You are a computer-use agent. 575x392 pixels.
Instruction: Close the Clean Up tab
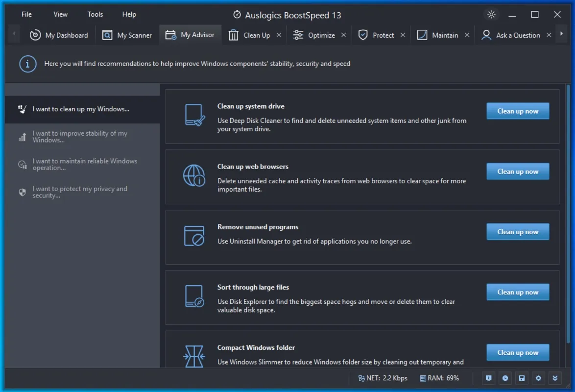click(x=279, y=35)
